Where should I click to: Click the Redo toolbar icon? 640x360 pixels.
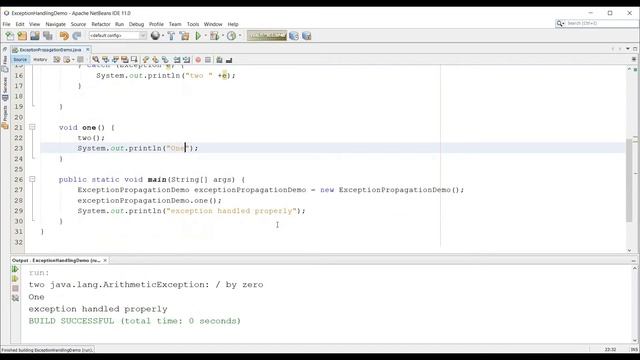point(77,36)
